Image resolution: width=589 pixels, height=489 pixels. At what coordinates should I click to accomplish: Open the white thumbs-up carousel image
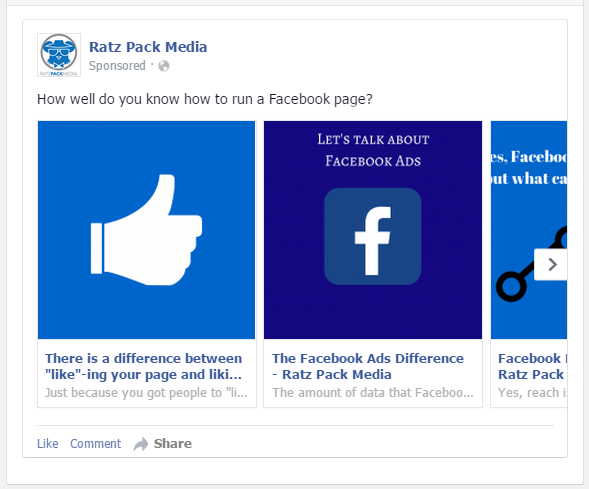pos(146,230)
